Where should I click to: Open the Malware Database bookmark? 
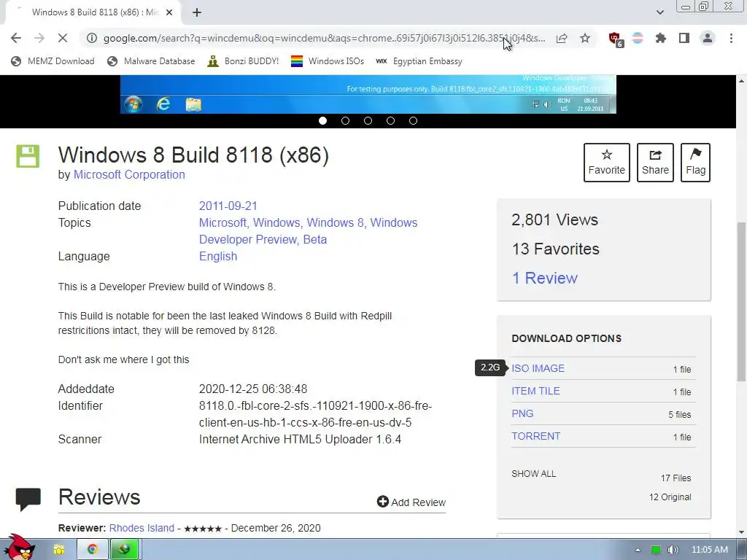[151, 61]
